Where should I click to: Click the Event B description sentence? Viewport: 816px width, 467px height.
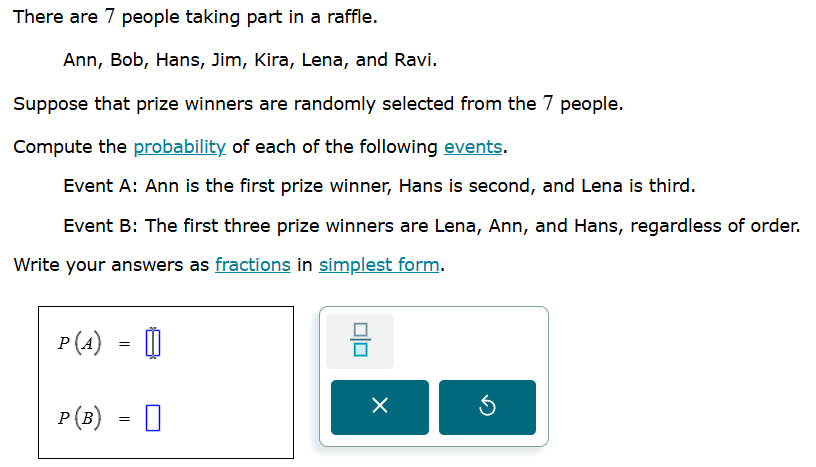pos(432,226)
